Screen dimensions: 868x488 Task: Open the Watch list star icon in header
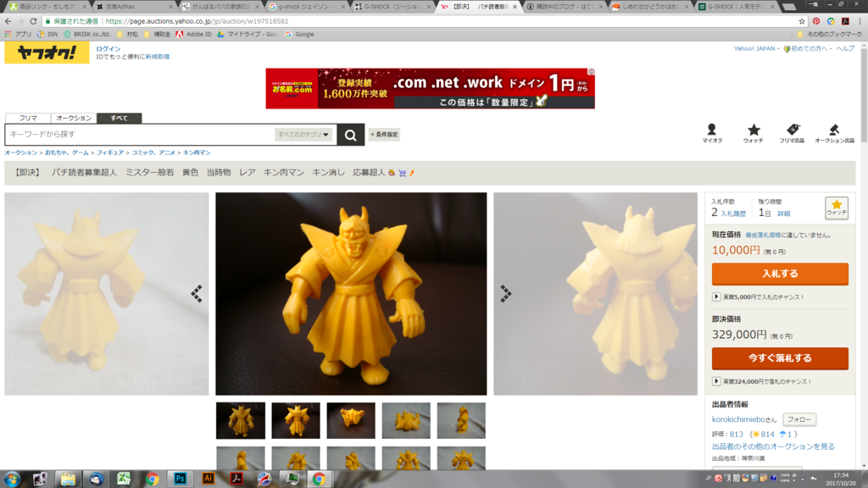pyautogui.click(x=754, y=133)
